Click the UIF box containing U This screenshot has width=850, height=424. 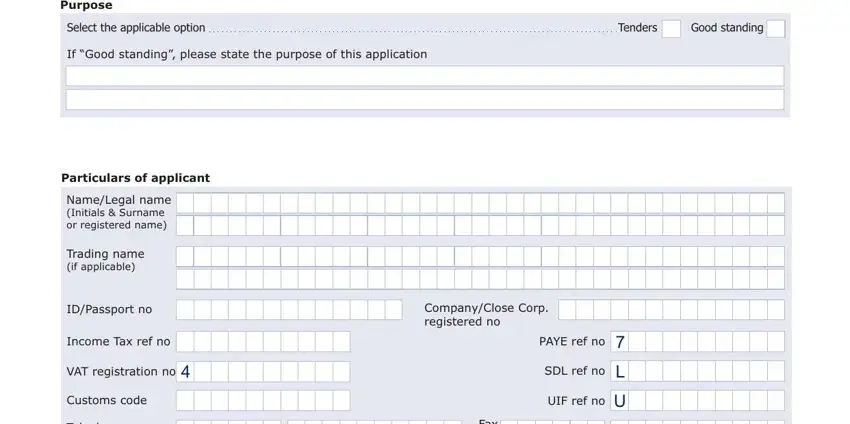[x=620, y=401]
